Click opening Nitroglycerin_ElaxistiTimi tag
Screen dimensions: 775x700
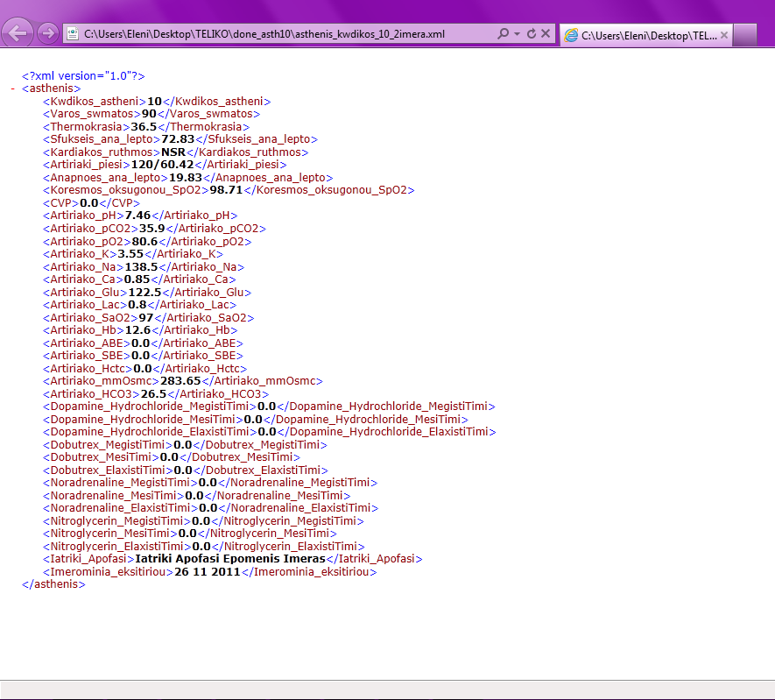(x=117, y=547)
